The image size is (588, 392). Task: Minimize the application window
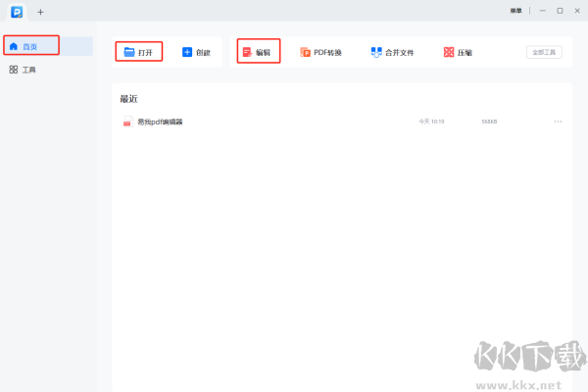click(x=542, y=11)
